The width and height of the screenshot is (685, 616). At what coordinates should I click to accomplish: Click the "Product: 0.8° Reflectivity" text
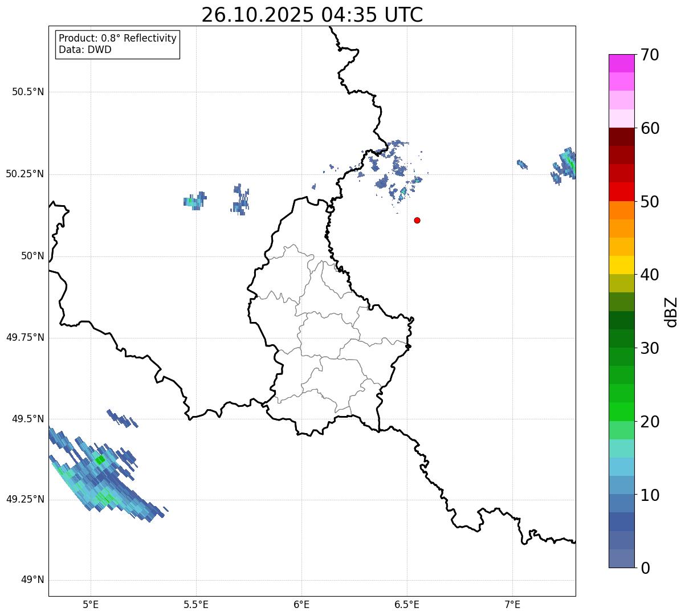tap(118, 38)
